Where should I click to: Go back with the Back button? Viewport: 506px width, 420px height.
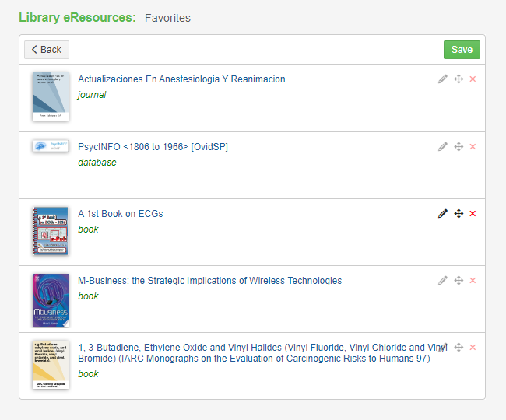pyautogui.click(x=47, y=50)
